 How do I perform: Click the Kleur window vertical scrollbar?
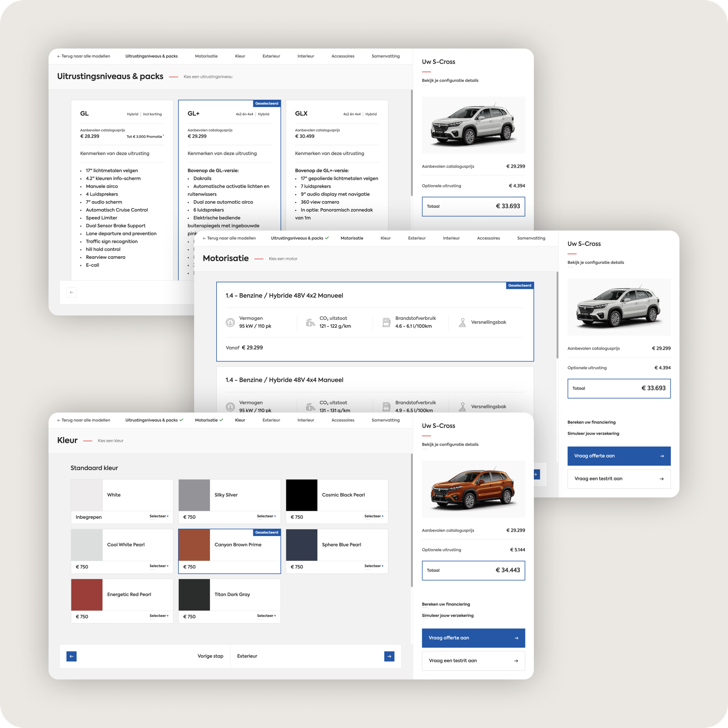point(412,520)
